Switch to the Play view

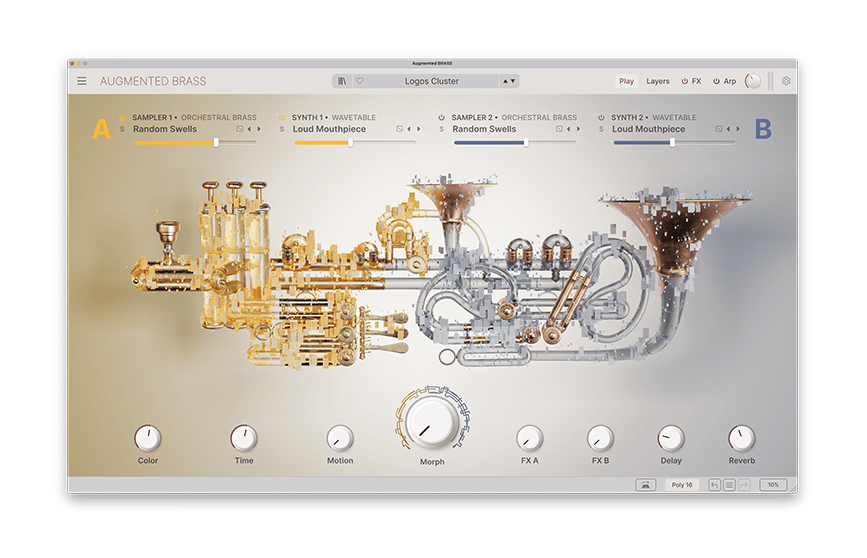click(626, 81)
